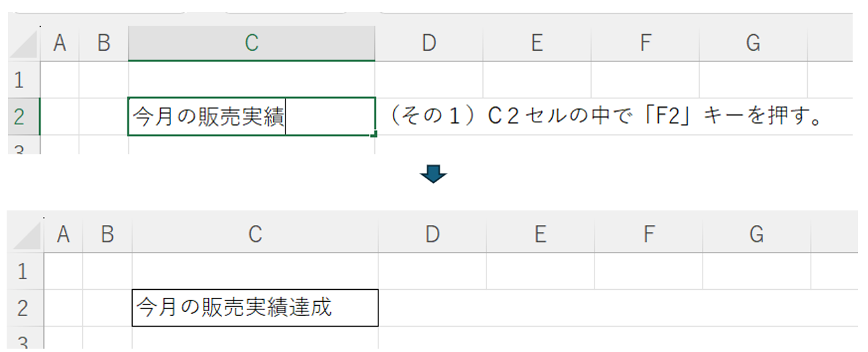Click row 2 header in the lower sheet
This screenshot has height=352, width=868.
[x=23, y=308]
